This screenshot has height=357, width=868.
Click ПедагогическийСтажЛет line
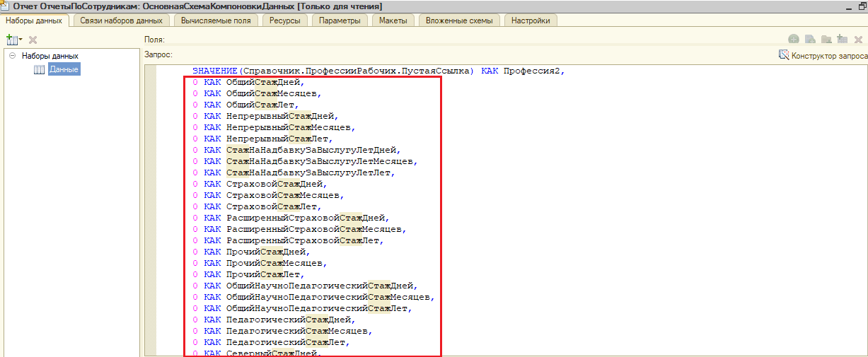click(x=270, y=342)
